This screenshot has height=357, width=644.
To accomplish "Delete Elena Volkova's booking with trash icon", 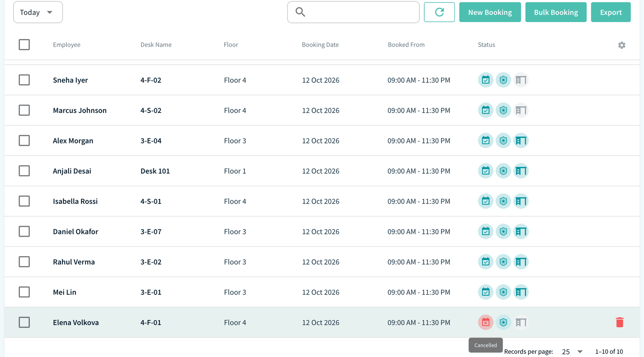I will point(619,322).
